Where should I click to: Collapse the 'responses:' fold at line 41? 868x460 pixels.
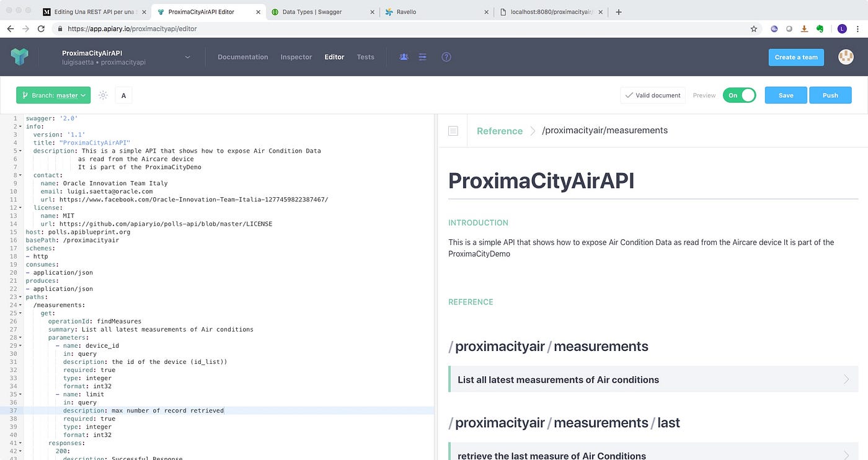tap(21, 443)
